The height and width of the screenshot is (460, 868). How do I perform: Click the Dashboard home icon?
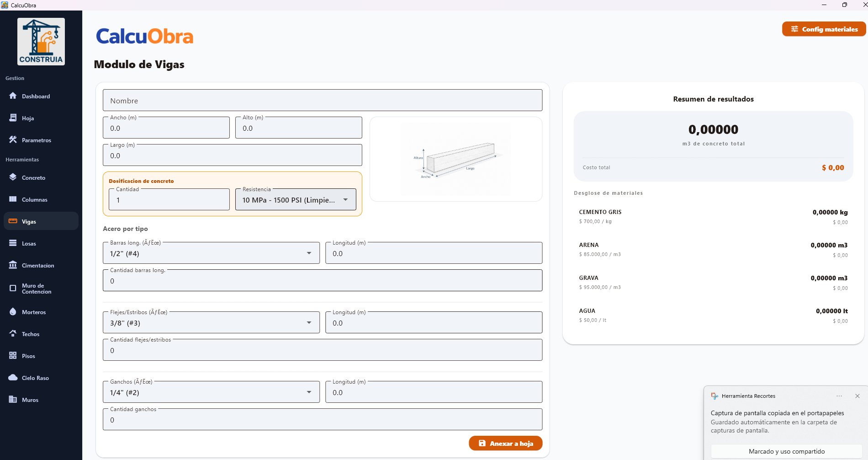(x=13, y=96)
